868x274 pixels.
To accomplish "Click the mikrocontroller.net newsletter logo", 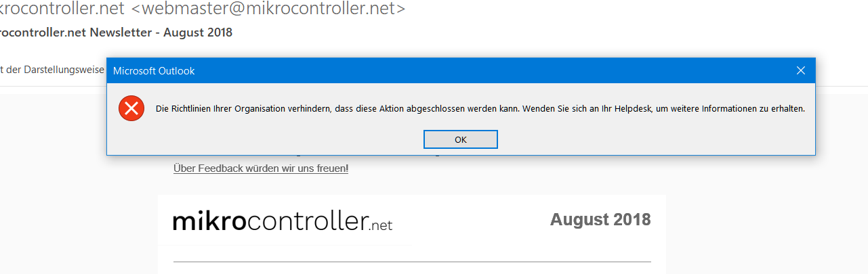I will click(283, 221).
